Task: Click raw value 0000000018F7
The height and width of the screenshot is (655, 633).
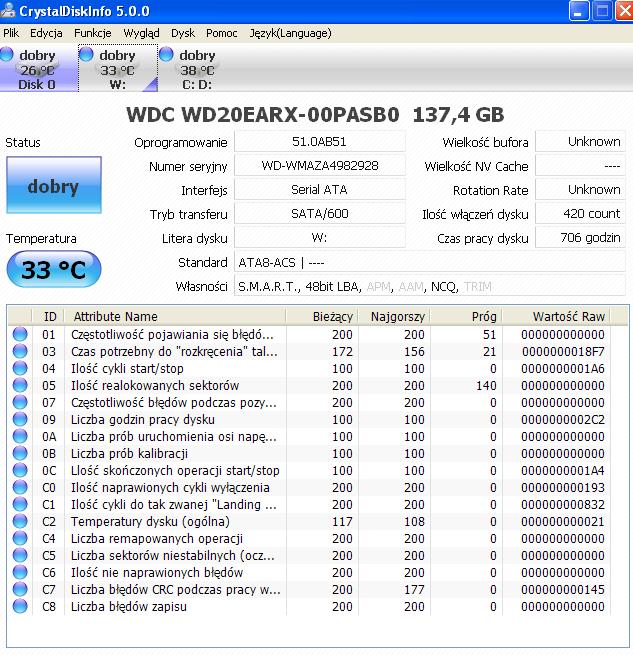Action: [563, 352]
